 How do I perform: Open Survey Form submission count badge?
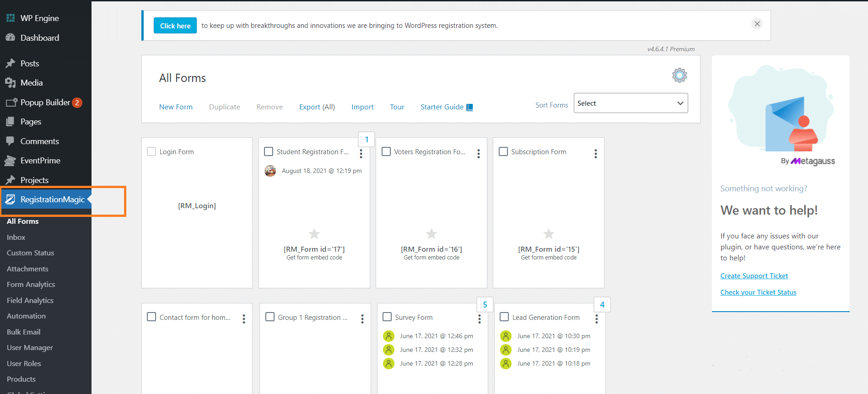pyautogui.click(x=485, y=305)
